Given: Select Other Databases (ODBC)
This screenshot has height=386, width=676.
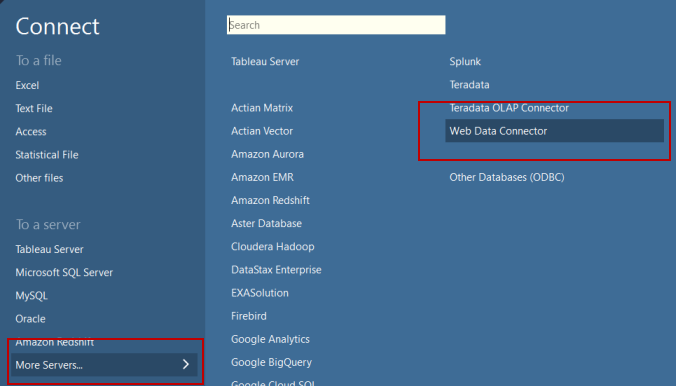Looking at the screenshot, I should [x=507, y=177].
